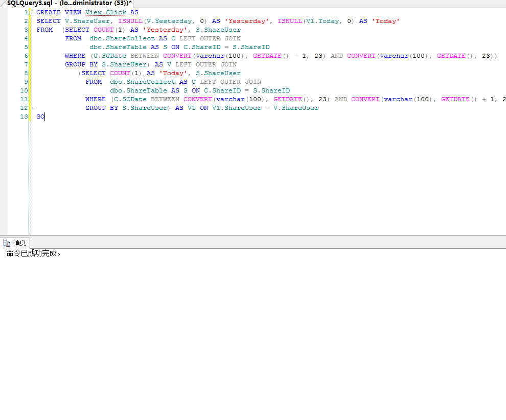Image resolution: width=506 pixels, height=420 pixels.
Task: Click dbo.ShareCollect on line 4
Action: [x=122, y=39]
